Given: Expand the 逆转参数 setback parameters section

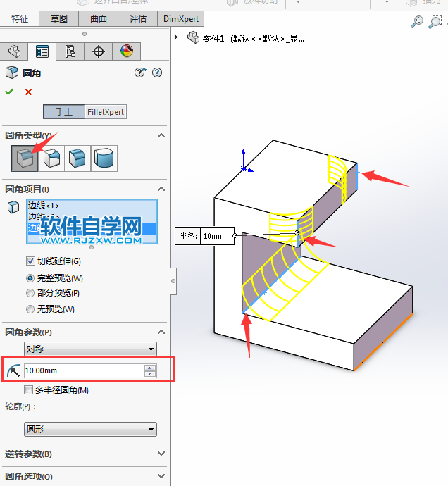Looking at the screenshot, I should [161, 454].
